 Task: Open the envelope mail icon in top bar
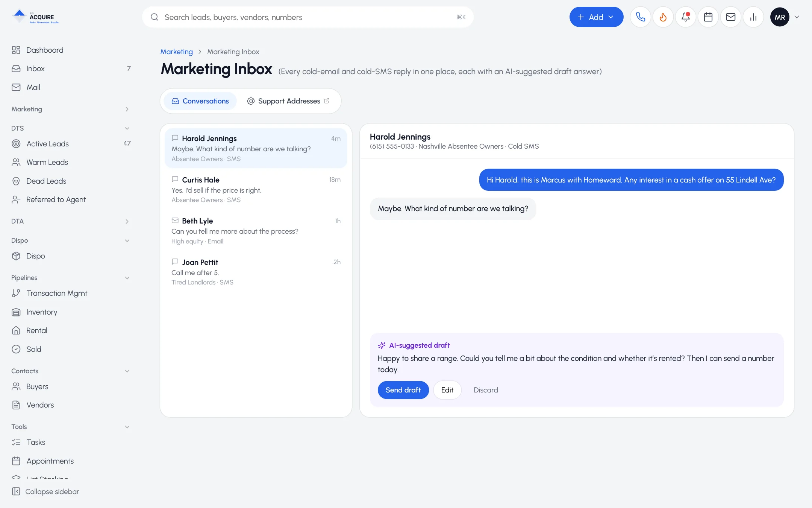(730, 17)
